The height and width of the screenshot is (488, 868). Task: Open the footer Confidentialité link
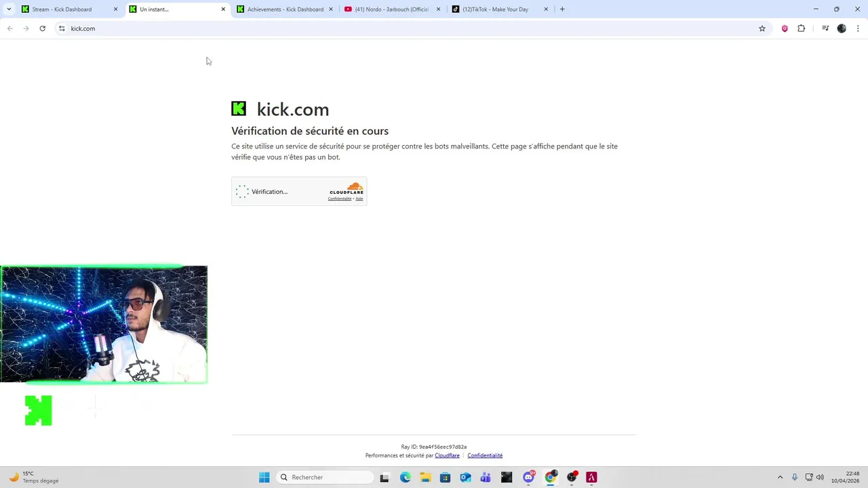(x=485, y=455)
